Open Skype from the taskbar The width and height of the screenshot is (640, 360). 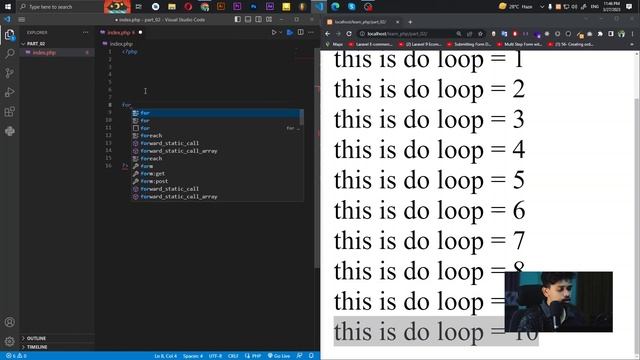tap(351, 7)
